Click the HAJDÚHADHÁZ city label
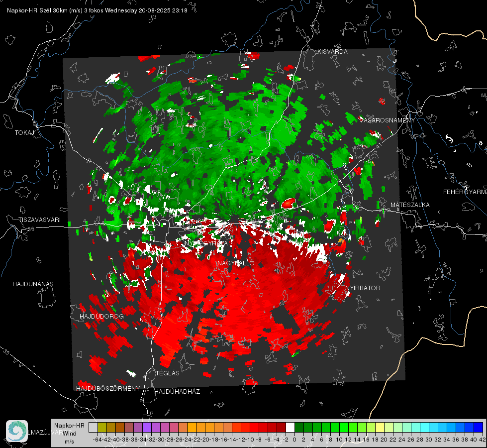 pos(178,392)
